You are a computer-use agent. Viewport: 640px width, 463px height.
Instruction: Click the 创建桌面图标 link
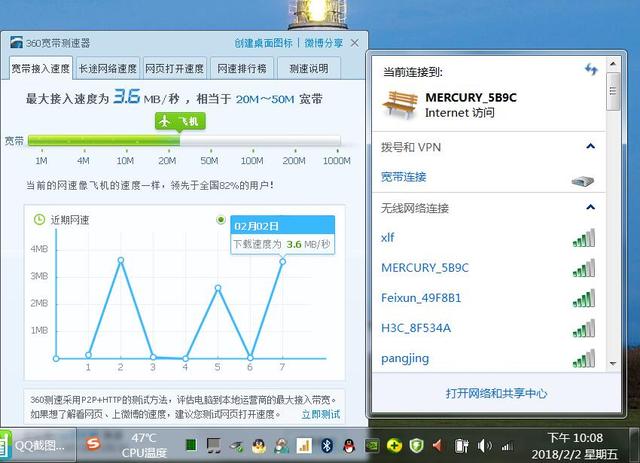coord(263,43)
